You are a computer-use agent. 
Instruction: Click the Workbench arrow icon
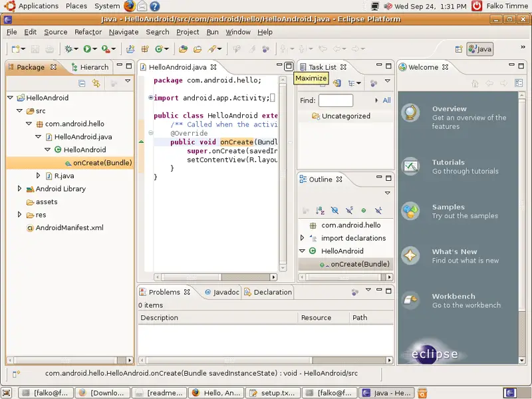tap(410, 301)
